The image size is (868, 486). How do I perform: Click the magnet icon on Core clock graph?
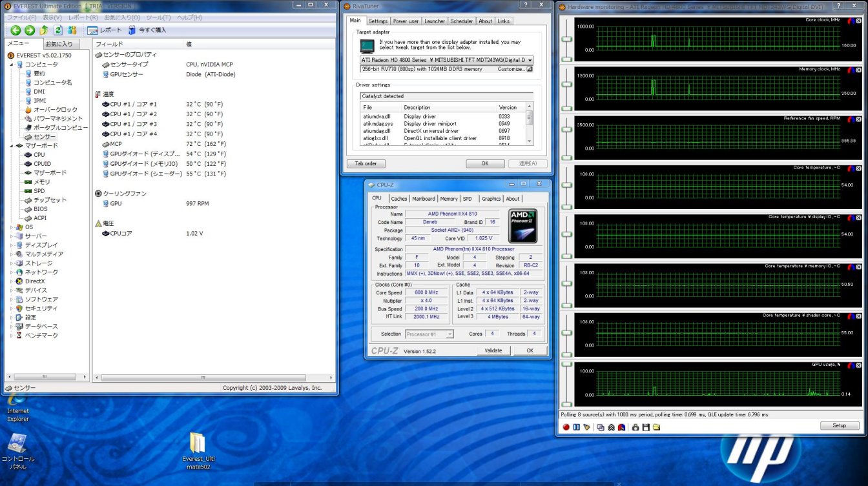tap(850, 20)
